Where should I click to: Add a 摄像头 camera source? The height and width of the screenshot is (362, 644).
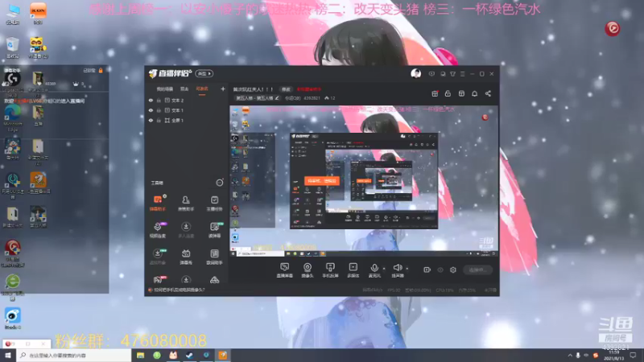click(x=308, y=270)
